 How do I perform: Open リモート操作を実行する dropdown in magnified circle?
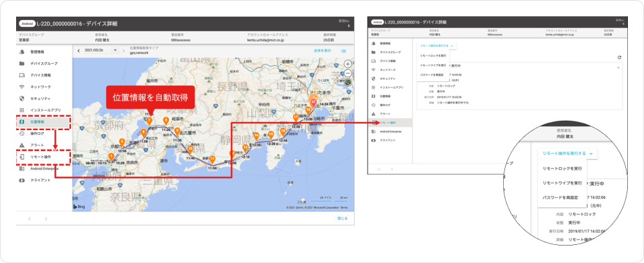(568, 153)
